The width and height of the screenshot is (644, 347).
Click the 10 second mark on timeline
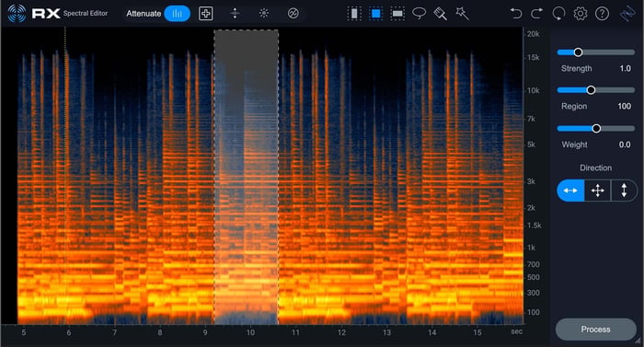coord(250,332)
